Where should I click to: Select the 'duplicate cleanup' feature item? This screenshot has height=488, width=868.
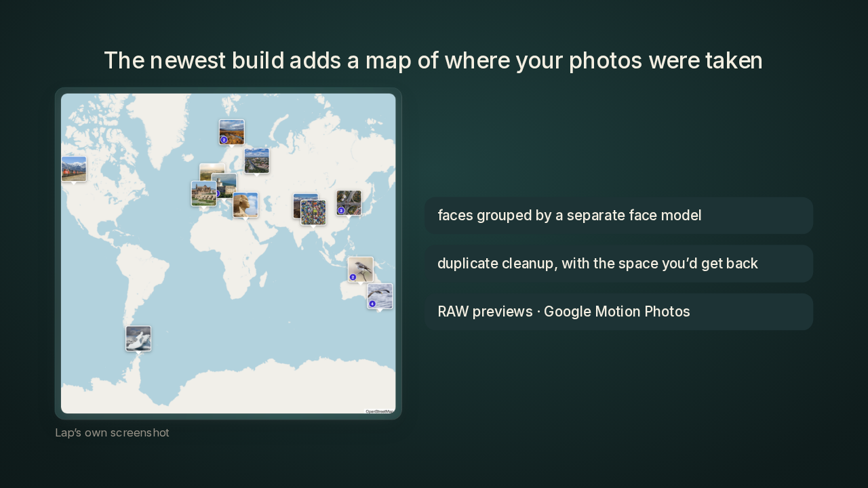point(618,264)
